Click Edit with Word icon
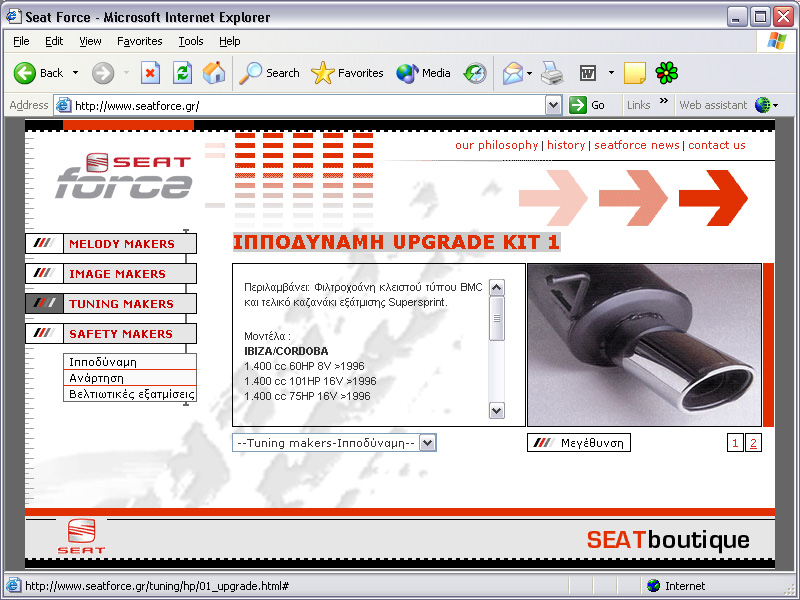Image resolution: width=800 pixels, height=600 pixels. pos(588,73)
